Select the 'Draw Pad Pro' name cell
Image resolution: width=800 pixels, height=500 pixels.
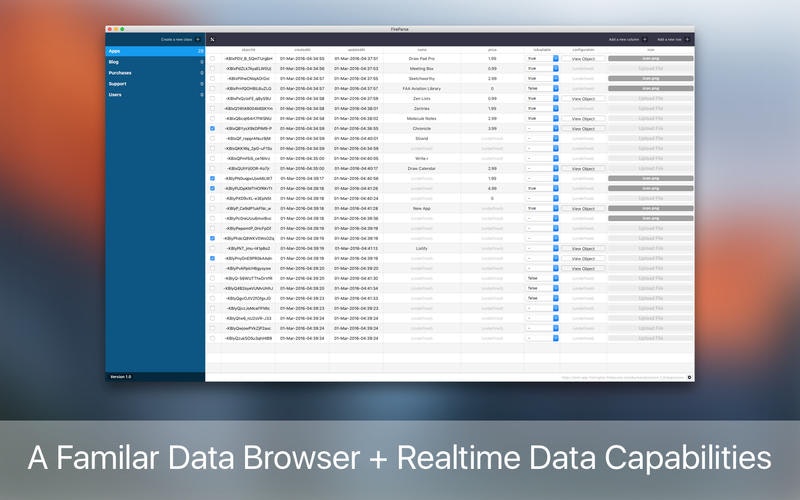(x=422, y=59)
